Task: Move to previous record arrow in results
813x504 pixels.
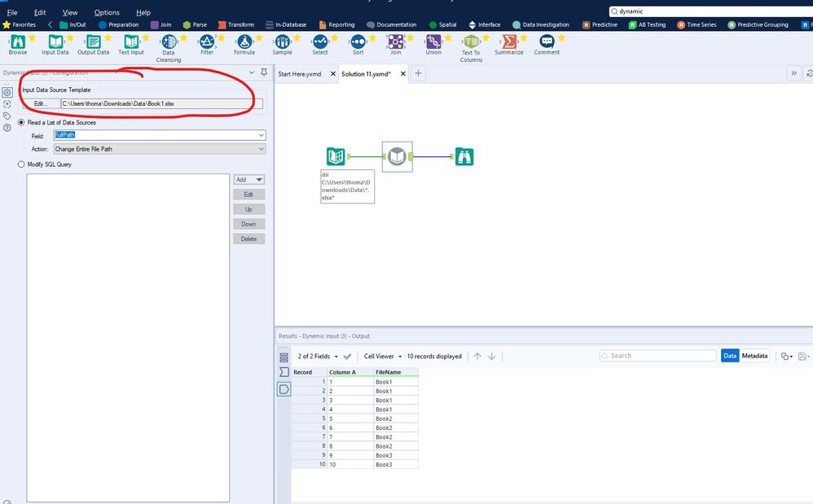Action: [477, 356]
